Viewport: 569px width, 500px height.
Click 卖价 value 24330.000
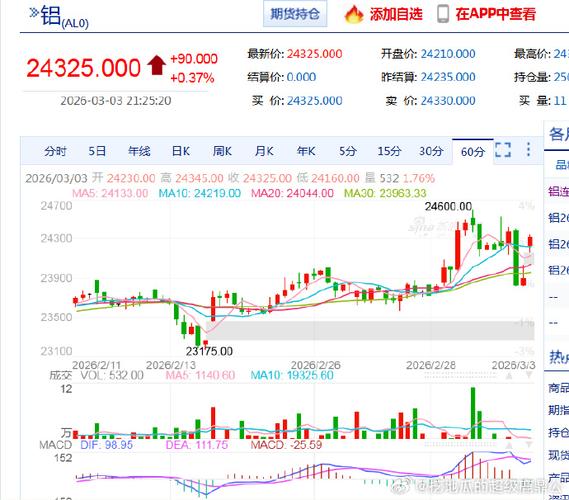tap(448, 101)
